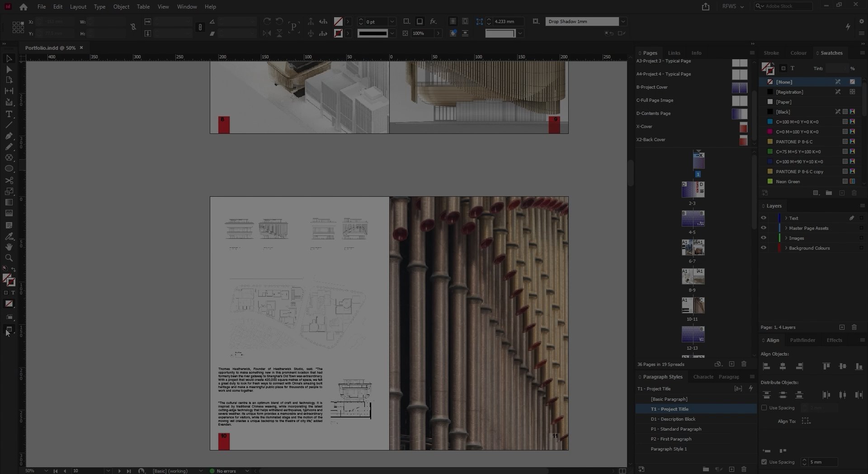Viewport: 868px width, 474px height.
Task: Switch to the Links tab
Action: tap(674, 52)
